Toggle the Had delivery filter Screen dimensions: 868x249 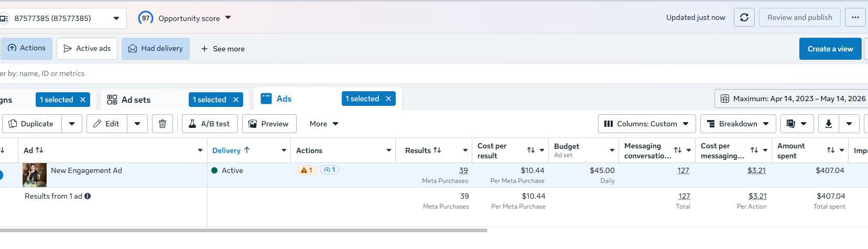(156, 48)
